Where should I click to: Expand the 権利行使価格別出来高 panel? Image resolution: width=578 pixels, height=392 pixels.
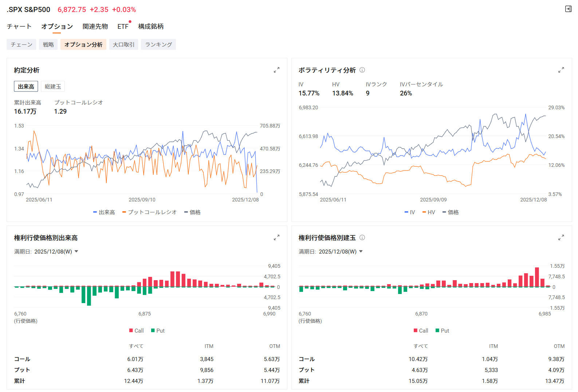pos(276,238)
